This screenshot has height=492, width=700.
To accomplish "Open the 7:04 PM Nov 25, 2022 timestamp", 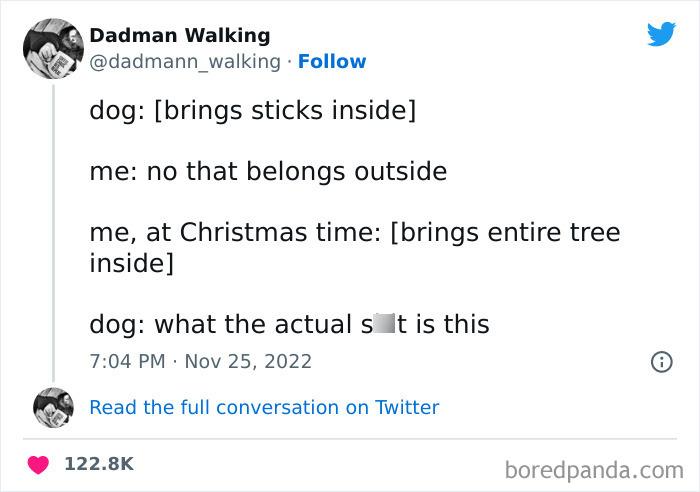I will [x=200, y=361].
